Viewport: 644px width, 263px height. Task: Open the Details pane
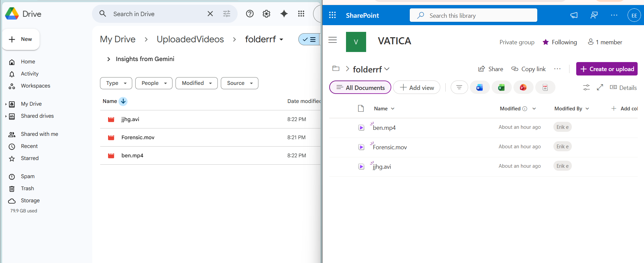point(624,88)
